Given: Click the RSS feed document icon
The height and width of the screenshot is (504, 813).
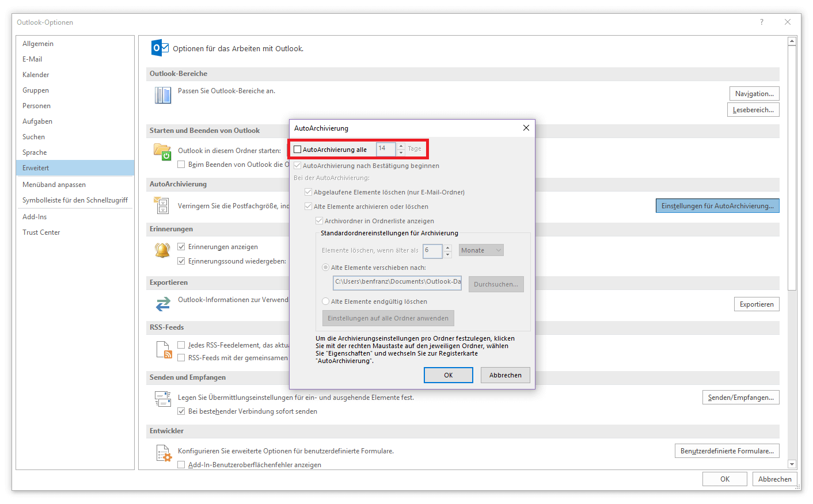Looking at the screenshot, I should (x=164, y=350).
